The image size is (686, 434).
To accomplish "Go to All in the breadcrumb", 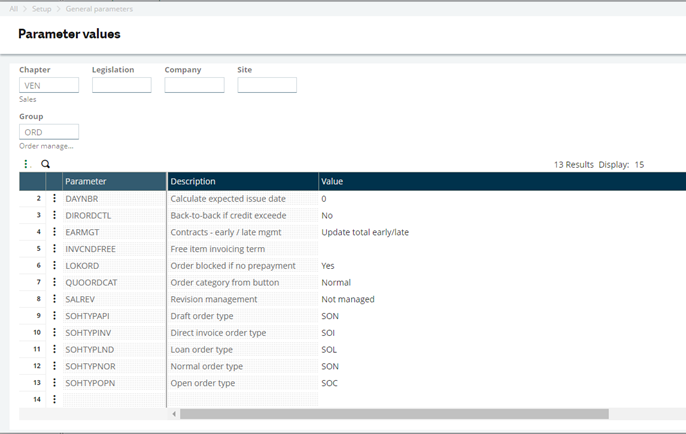I will point(14,9).
